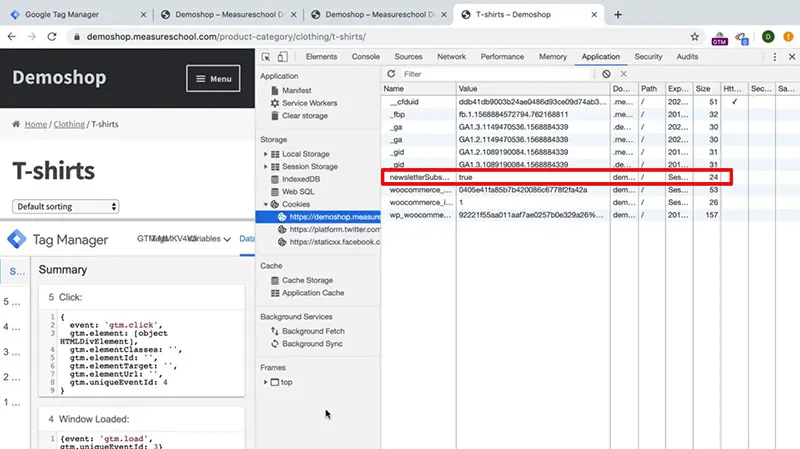Open the Variables dropdown in Tag Manager
This screenshot has height=449, width=800.
[x=209, y=239]
